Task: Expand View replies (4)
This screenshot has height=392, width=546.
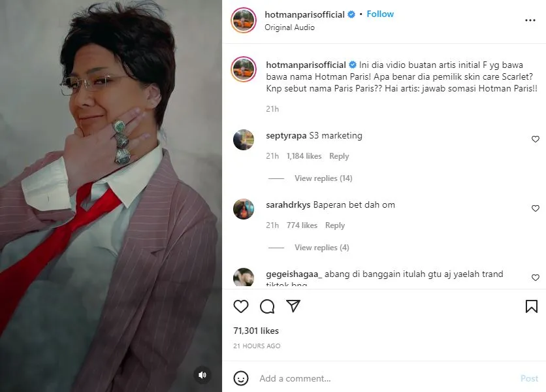Action: click(x=322, y=248)
